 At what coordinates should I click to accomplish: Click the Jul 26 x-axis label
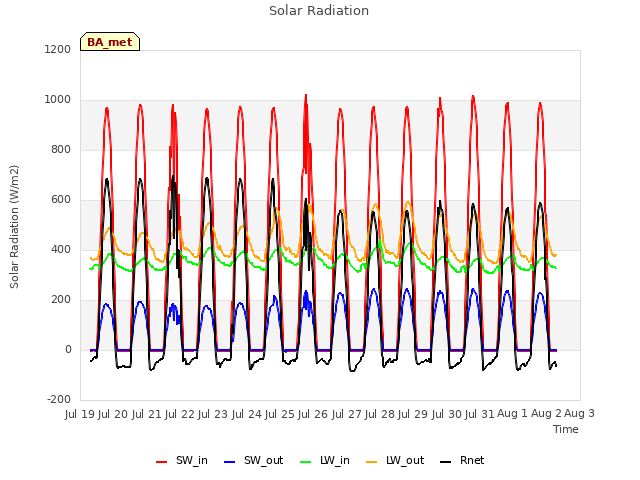[313, 414]
